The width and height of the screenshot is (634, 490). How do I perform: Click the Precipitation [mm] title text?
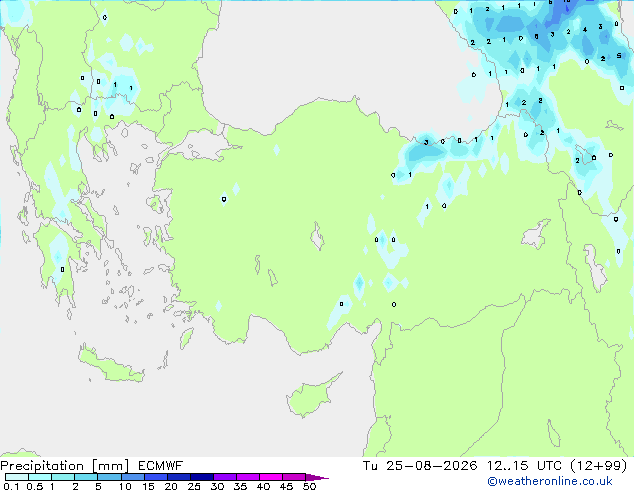tap(65, 466)
